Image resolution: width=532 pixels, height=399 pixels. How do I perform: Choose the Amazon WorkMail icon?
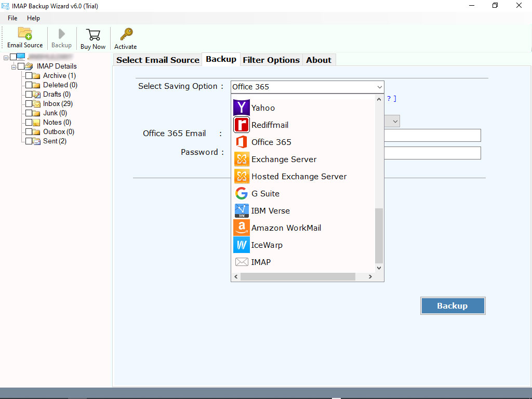tap(241, 228)
